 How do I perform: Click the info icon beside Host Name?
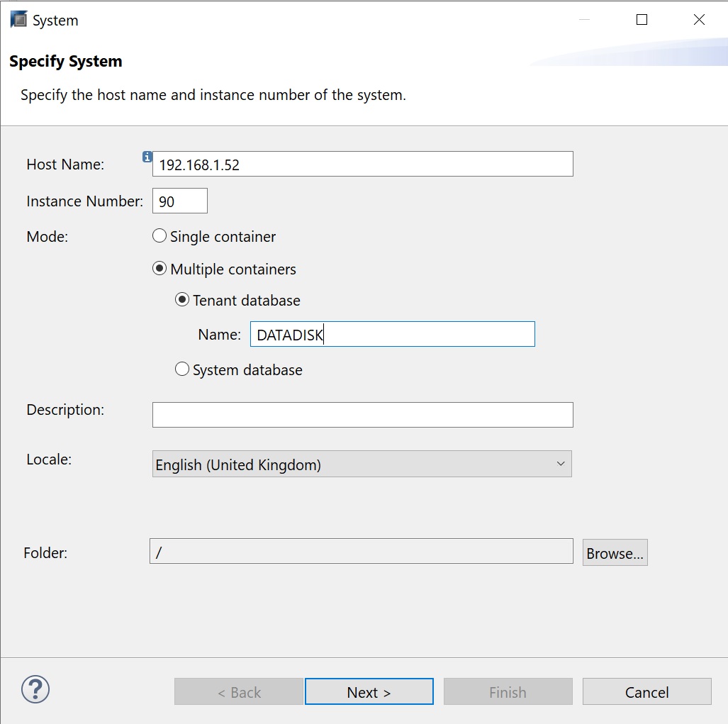(x=147, y=157)
